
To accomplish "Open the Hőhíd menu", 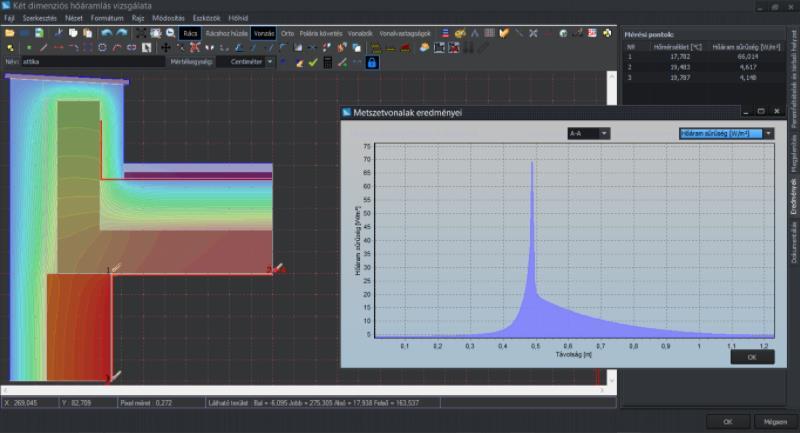I will click(x=238, y=18).
